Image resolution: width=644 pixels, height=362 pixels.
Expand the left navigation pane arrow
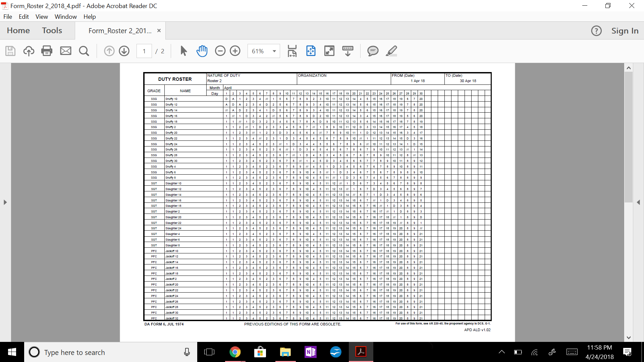(x=5, y=202)
